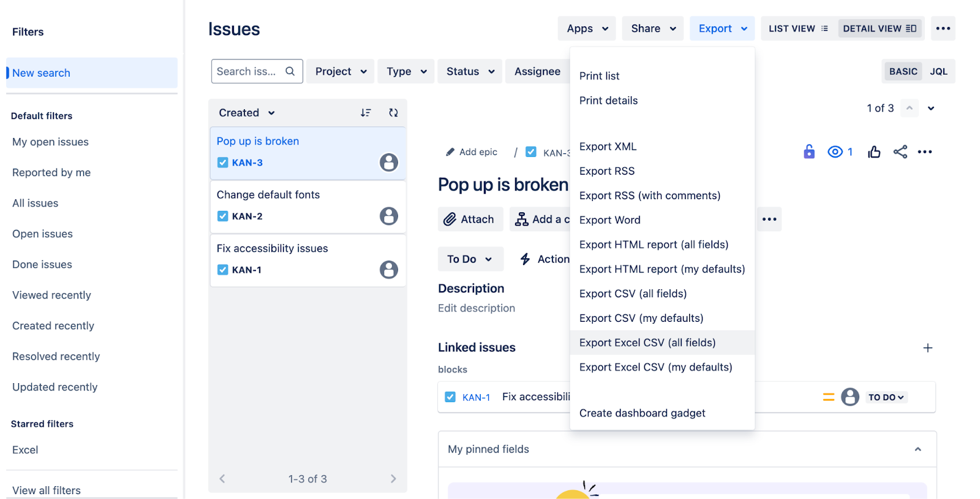Click the plus icon to link an issue

928,348
